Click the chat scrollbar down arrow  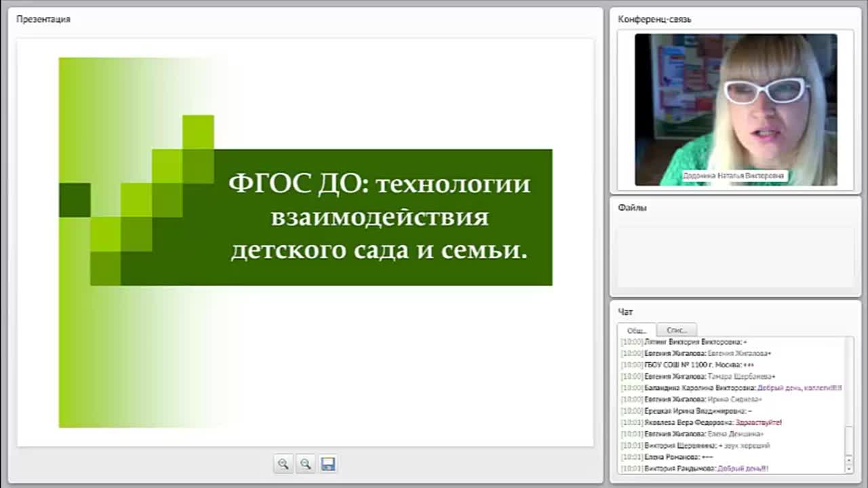coord(849,469)
